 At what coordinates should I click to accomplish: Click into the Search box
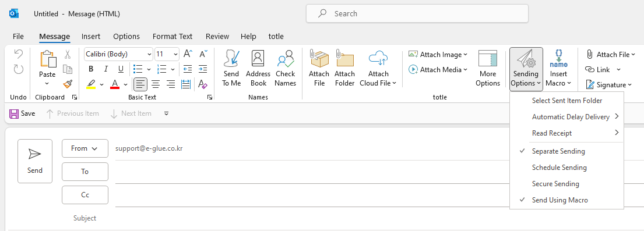tap(417, 13)
